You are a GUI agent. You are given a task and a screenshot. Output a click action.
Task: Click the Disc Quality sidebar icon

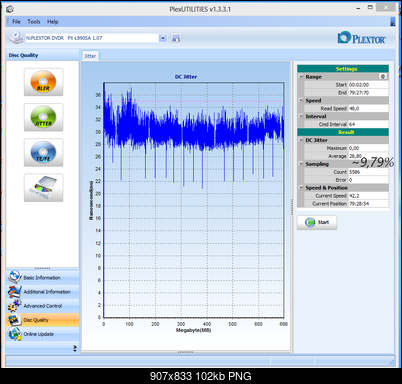pyautogui.click(x=15, y=320)
